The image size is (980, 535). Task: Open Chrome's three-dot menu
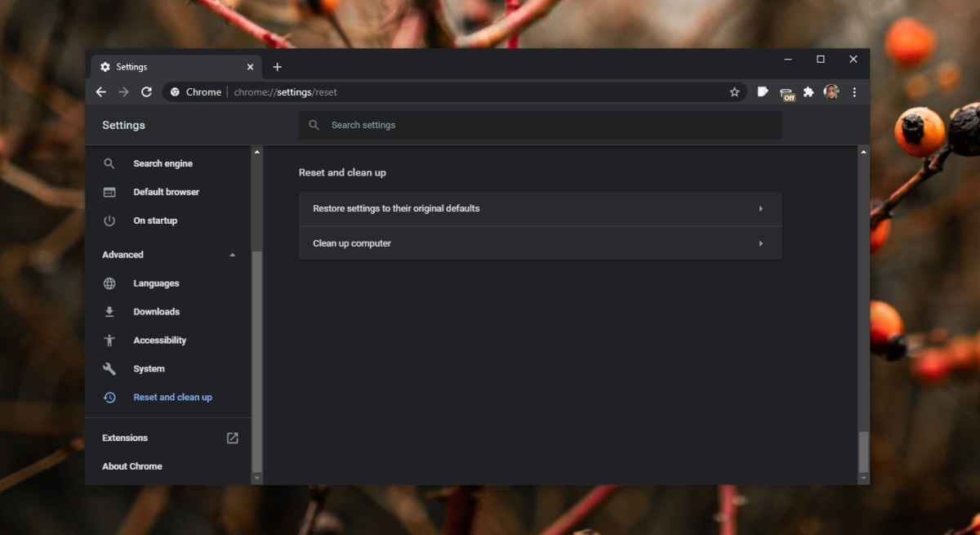pyautogui.click(x=854, y=92)
